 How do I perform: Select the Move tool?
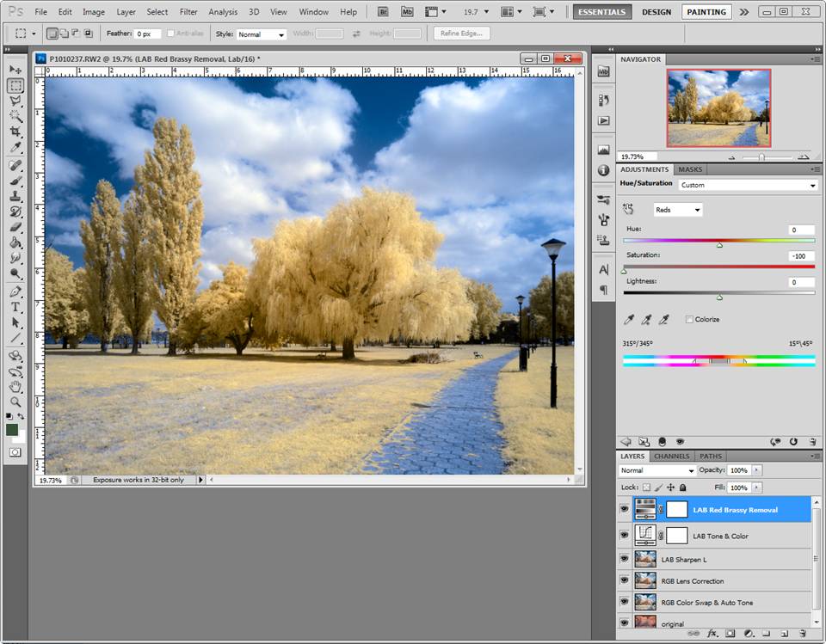[x=15, y=70]
